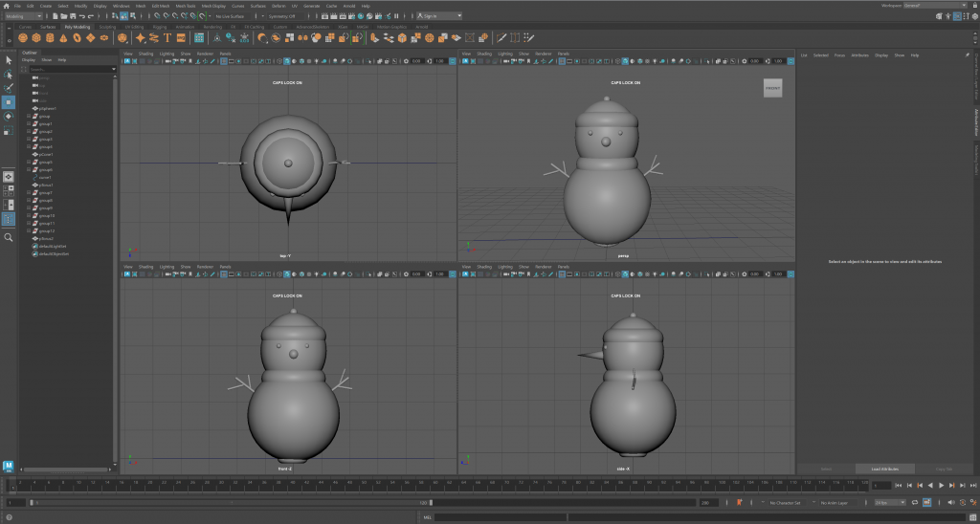The image size is (980, 524).
Task: Click the magnifier search icon in the toolbox
Action: tap(9, 237)
